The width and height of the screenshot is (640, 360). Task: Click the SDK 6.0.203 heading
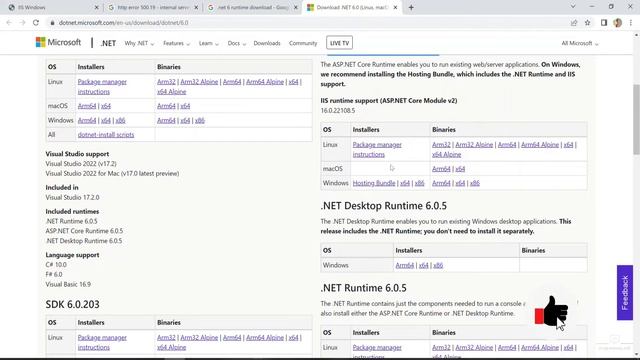click(73, 304)
